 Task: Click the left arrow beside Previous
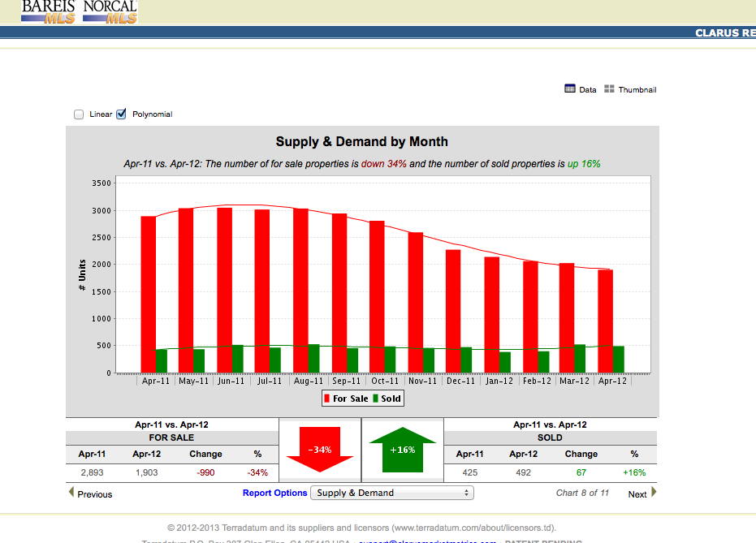[71, 492]
